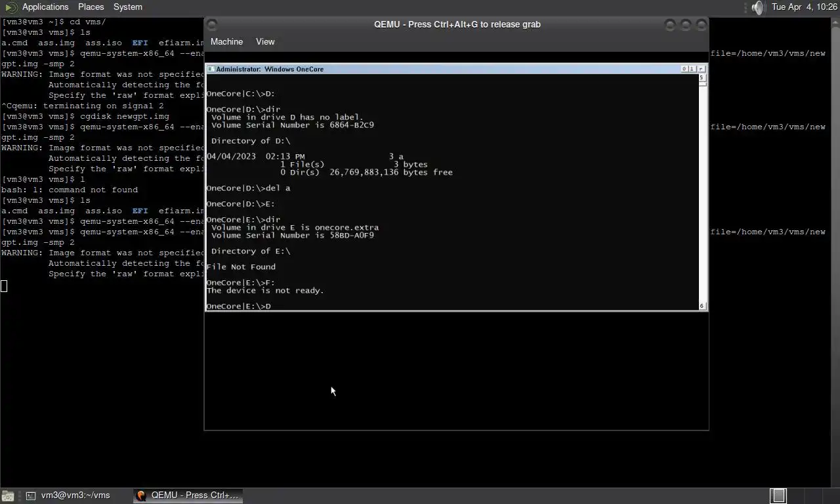840x504 pixels.
Task: Click the OneCore console scrollbar up arrow
Action: tap(702, 77)
